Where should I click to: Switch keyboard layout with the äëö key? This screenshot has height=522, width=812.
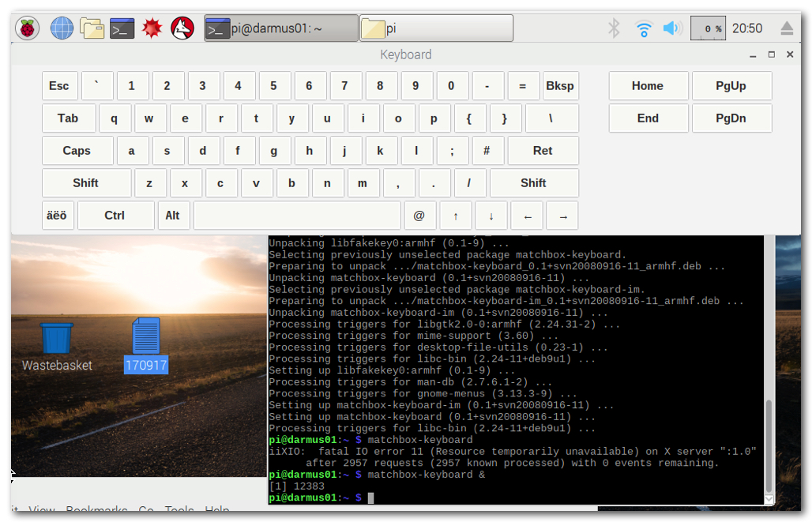(x=57, y=215)
